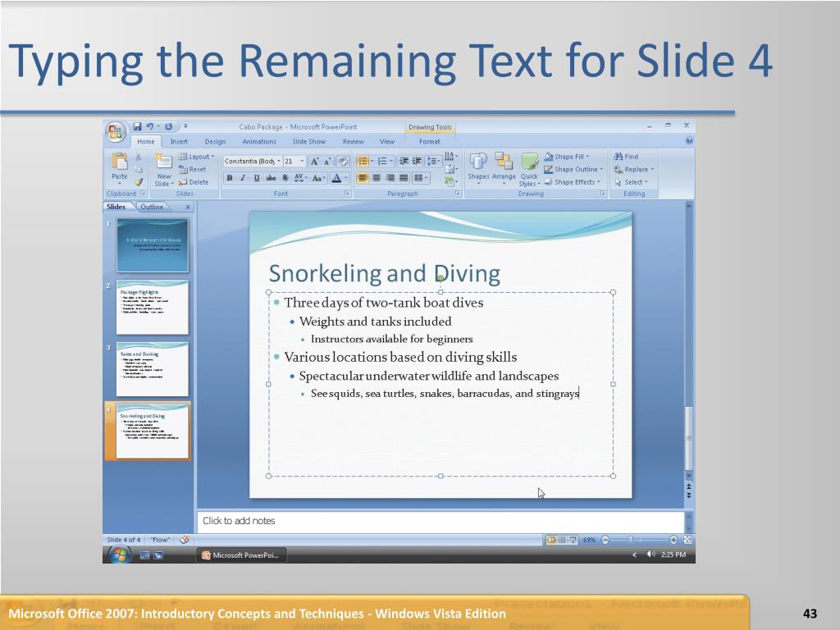This screenshot has height=630, width=840.
Task: Toggle Underline text formatting
Action: tap(257, 178)
